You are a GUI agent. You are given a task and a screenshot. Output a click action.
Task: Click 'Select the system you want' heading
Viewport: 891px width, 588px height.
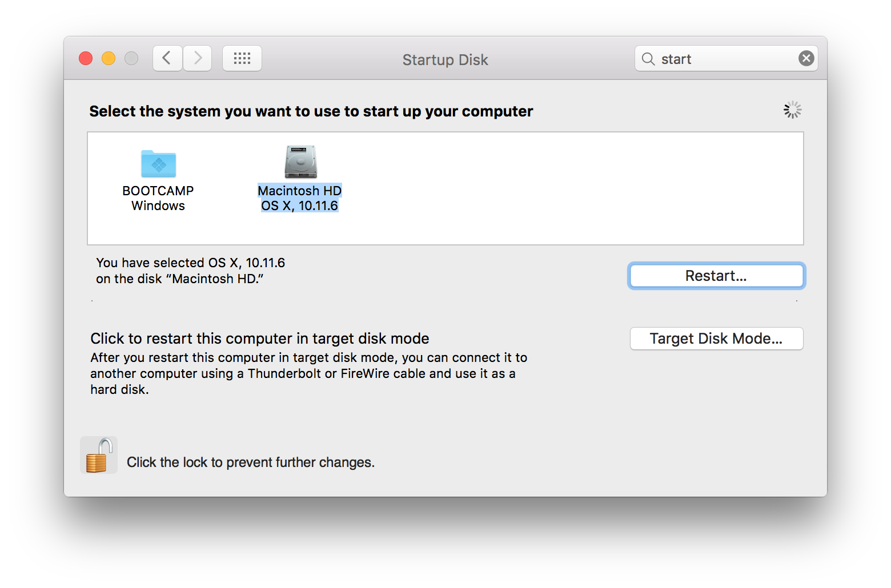click(311, 111)
